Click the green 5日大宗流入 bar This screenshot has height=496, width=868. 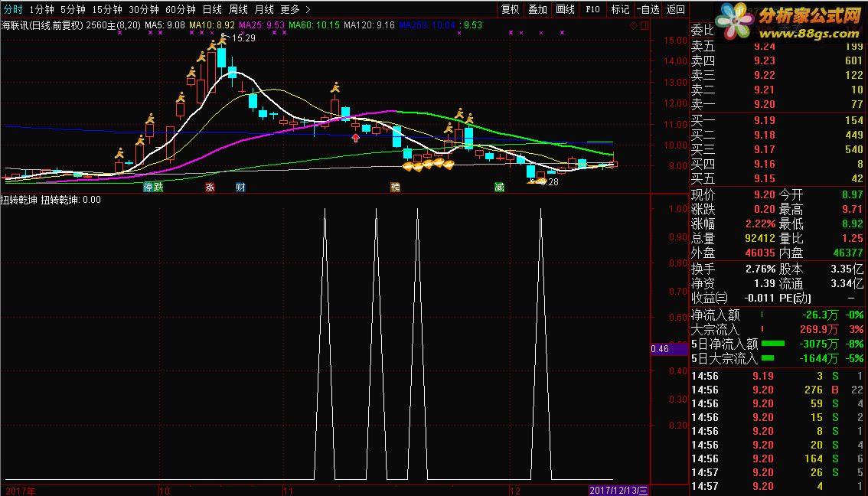(768, 358)
